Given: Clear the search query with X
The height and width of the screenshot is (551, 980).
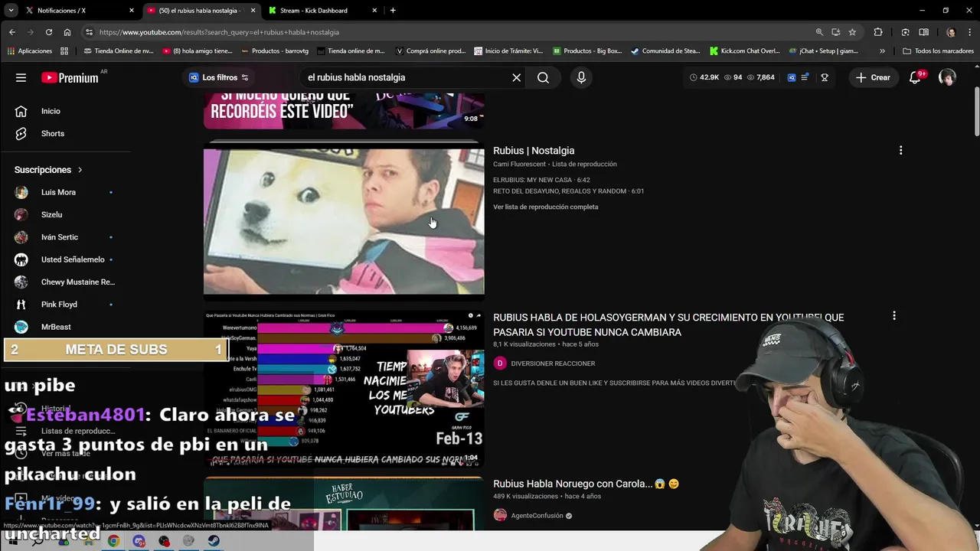Looking at the screenshot, I should click(x=517, y=77).
